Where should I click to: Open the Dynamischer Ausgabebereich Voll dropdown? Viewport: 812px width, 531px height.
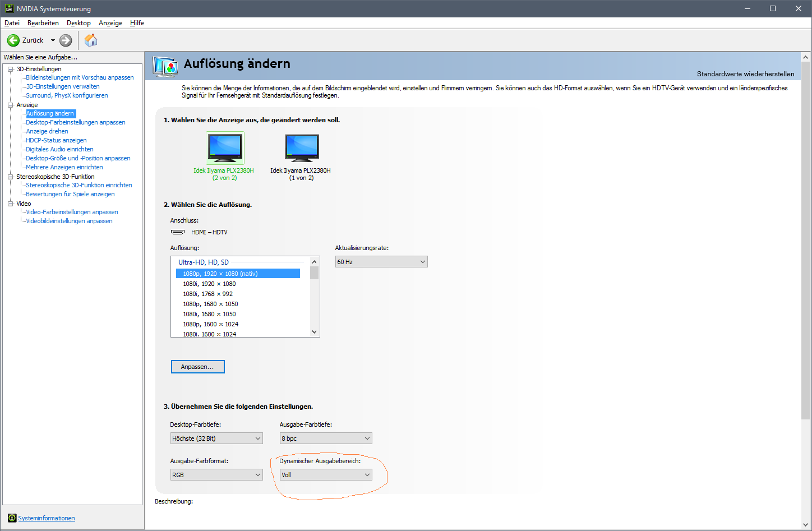326,475
